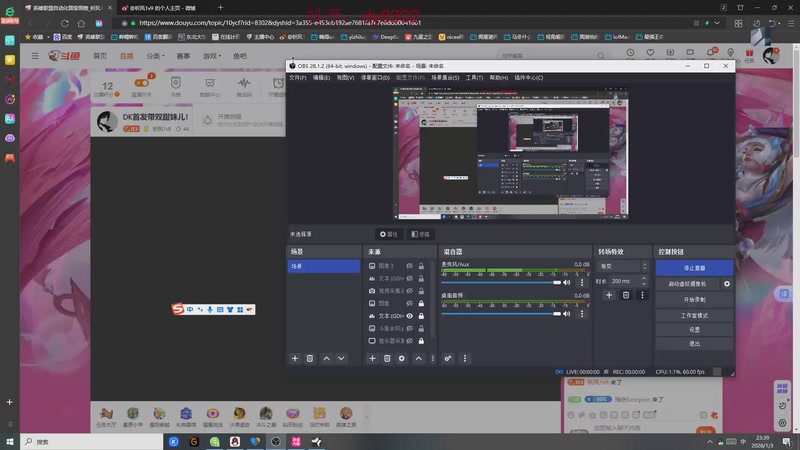The image size is (800, 450).
Task: Open the 收藏 bookmarks dropdown arrow
Action: pyautogui.click(x=49, y=37)
